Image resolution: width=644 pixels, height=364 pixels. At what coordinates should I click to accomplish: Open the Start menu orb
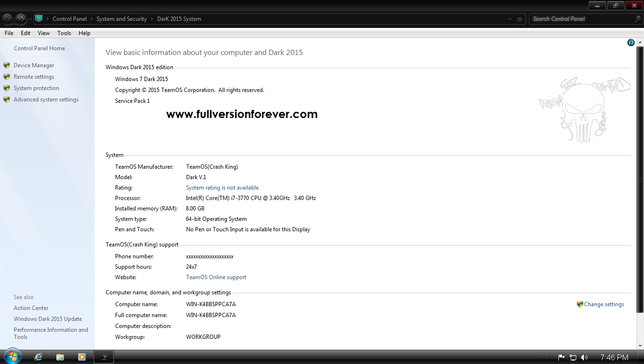click(12, 357)
